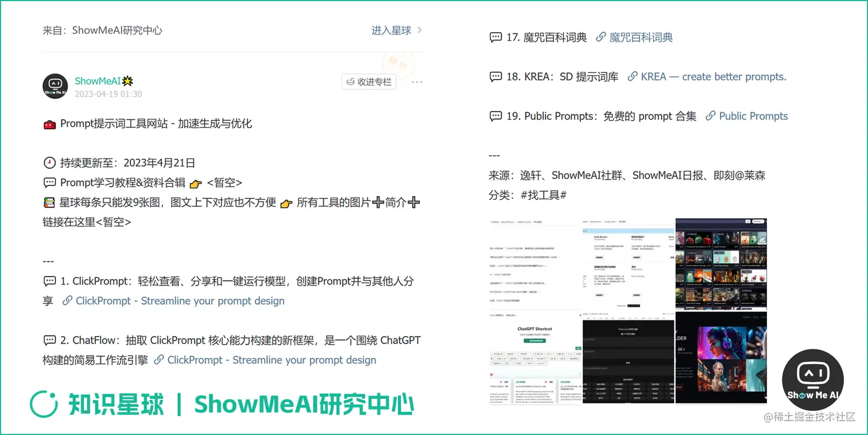Screen dimensions: 868x435
Task: Open dark image gallery thumbnail
Action: tap(721, 264)
